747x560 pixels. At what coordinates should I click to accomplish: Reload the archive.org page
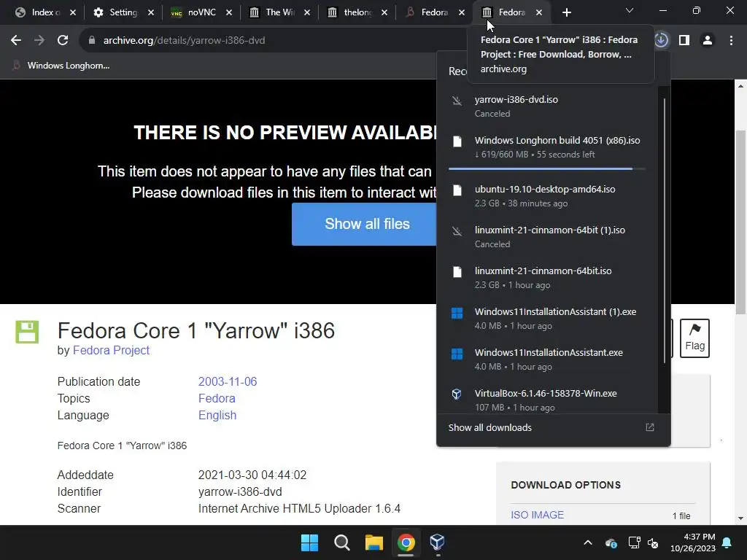click(63, 41)
